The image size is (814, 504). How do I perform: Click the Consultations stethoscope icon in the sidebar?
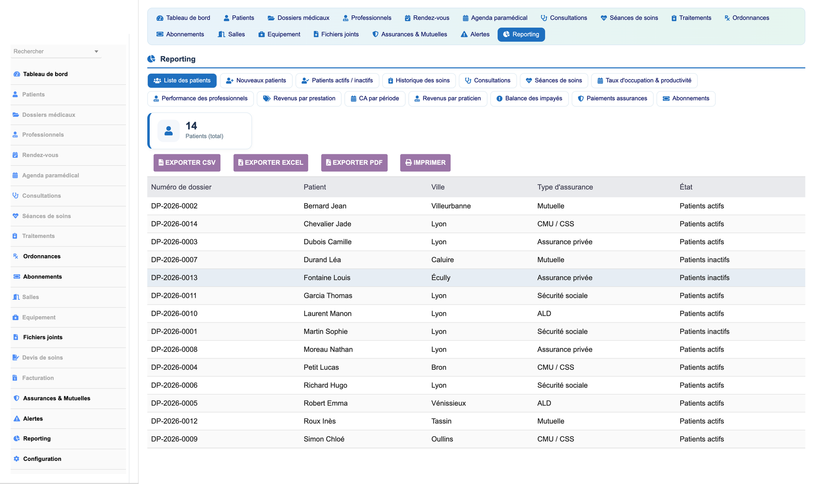(15, 196)
